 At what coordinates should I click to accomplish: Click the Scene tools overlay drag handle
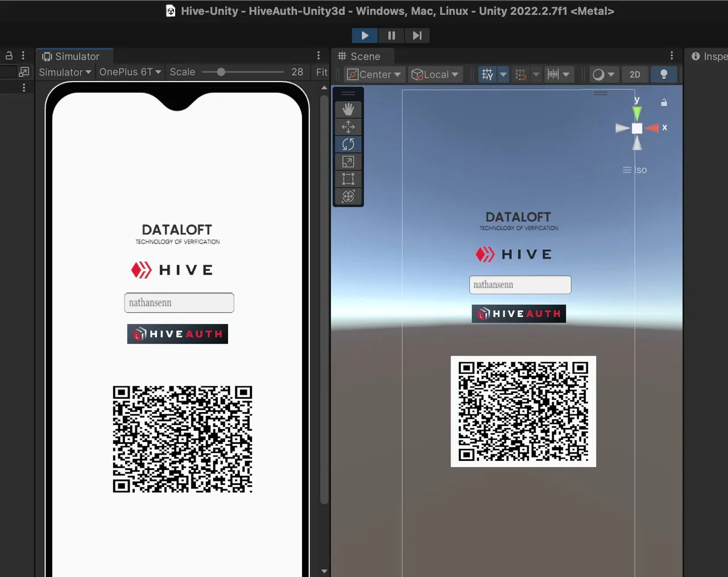coord(348,93)
